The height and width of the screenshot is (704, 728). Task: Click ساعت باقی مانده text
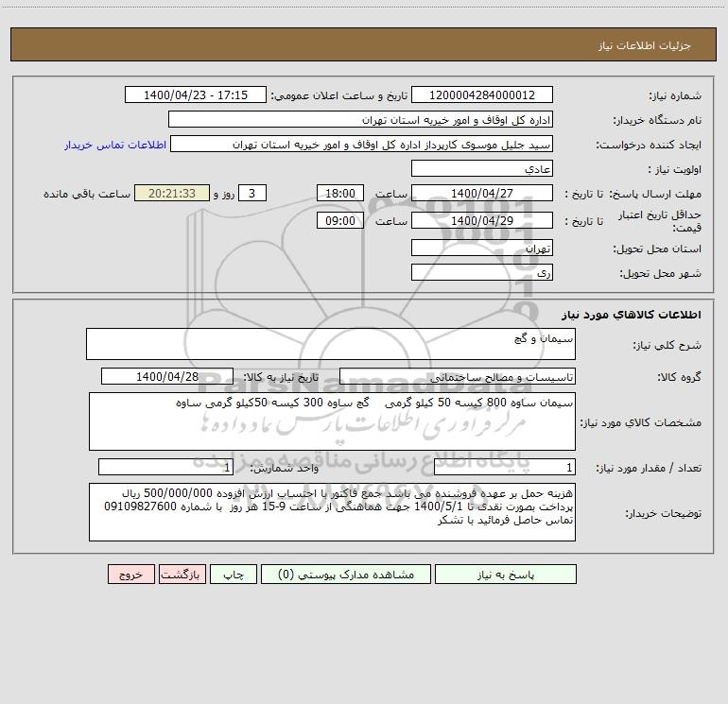tap(87, 194)
